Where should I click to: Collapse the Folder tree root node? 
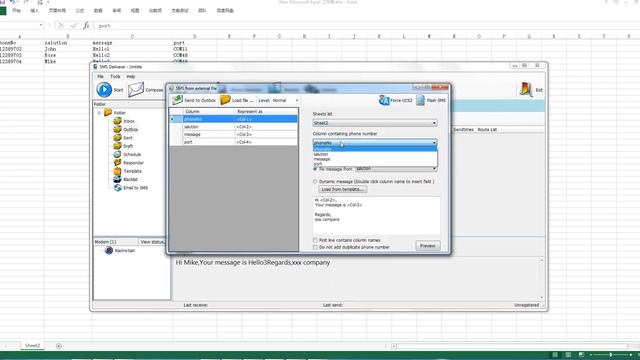click(99, 113)
